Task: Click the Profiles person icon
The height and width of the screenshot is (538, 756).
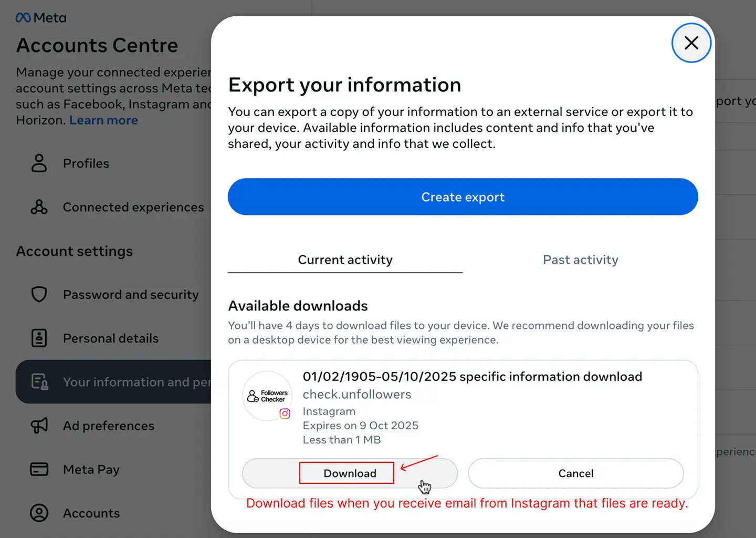Action: [x=39, y=163]
